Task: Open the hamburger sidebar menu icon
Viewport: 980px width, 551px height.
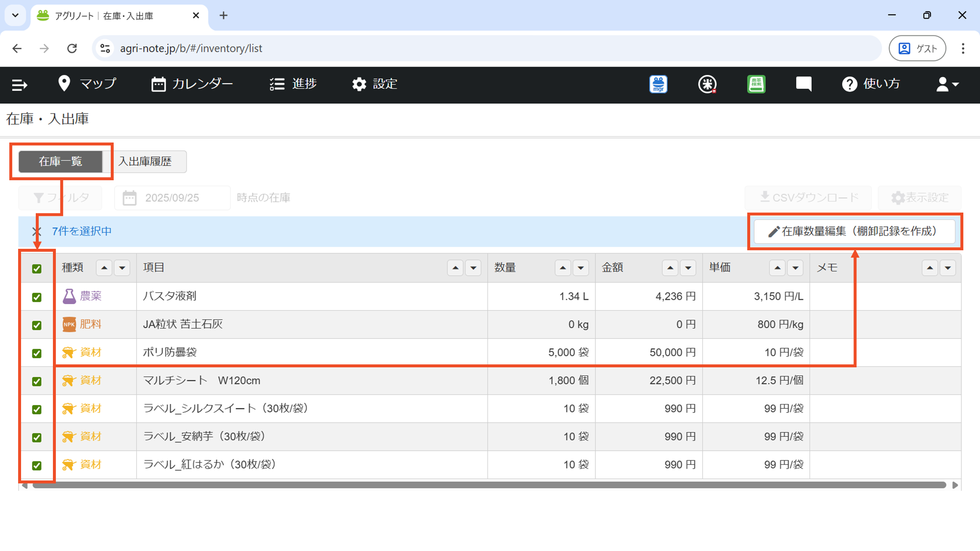Action: click(20, 85)
